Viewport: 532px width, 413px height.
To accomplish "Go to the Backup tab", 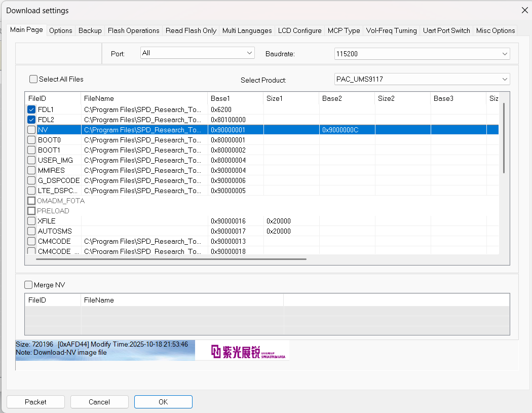I will coord(90,30).
